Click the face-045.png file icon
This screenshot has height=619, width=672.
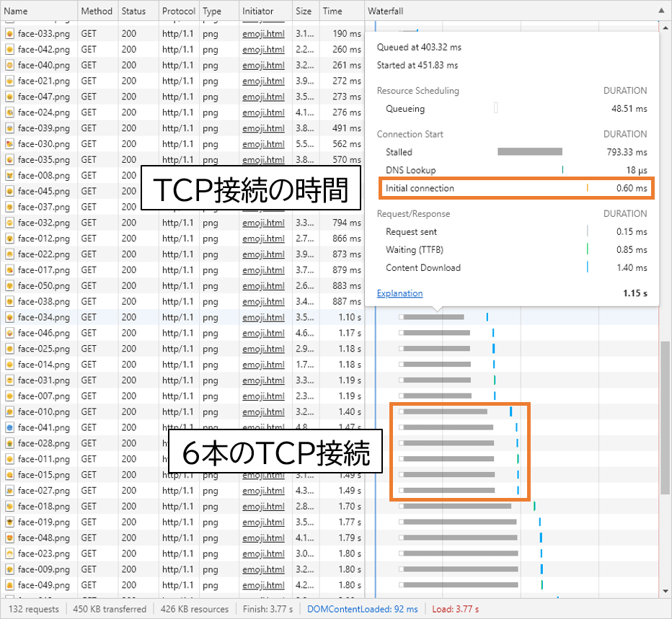coord(9,191)
